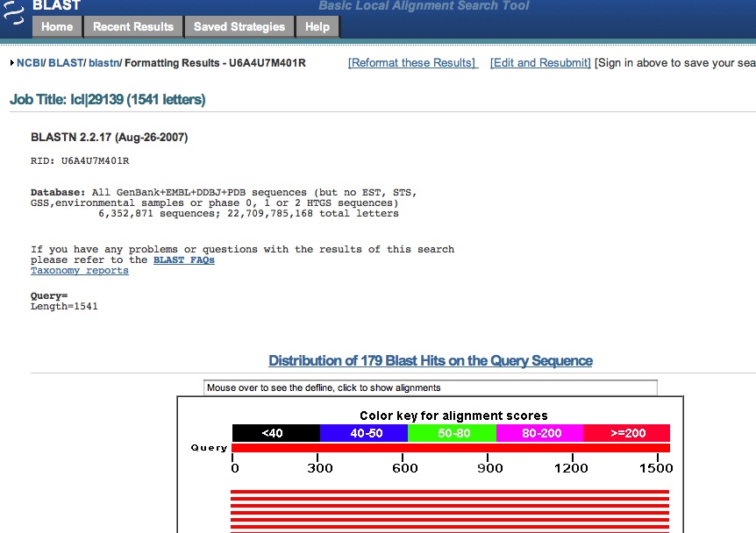This screenshot has width=756, height=533.
Task: Open the Taxonomy reports link
Action: [x=80, y=271]
